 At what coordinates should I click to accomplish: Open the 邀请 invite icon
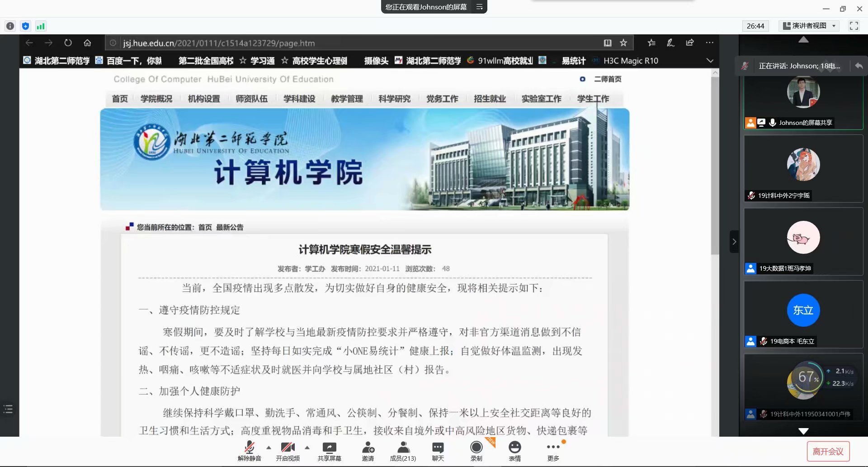point(368,451)
